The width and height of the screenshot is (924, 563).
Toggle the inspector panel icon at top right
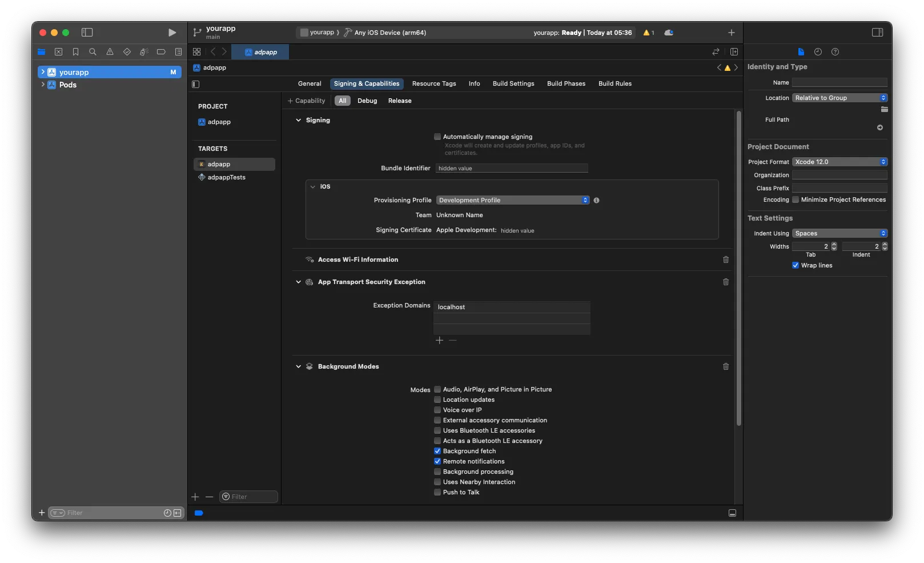[877, 33]
